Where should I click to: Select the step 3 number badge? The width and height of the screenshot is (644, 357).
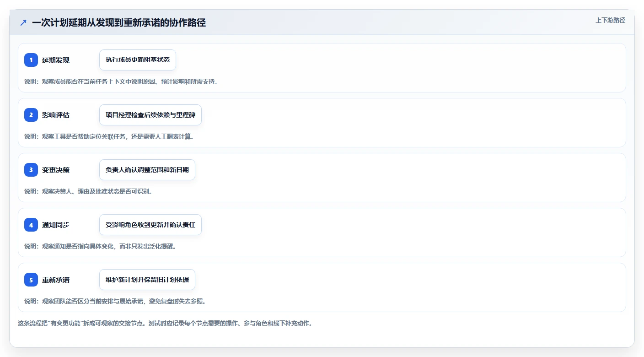pos(31,170)
